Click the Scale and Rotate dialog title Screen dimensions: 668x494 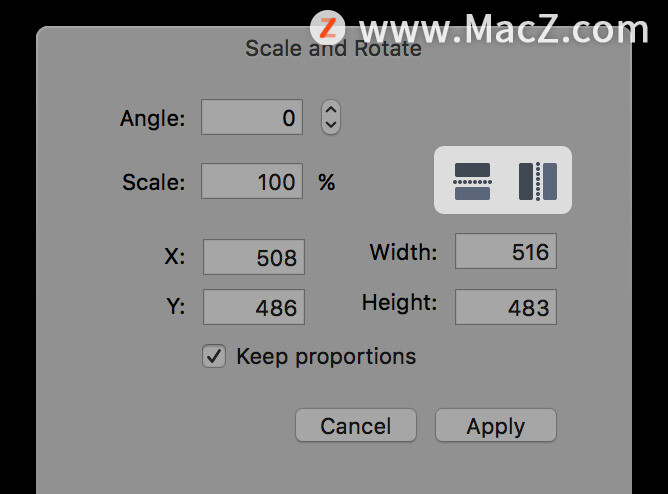tap(333, 48)
